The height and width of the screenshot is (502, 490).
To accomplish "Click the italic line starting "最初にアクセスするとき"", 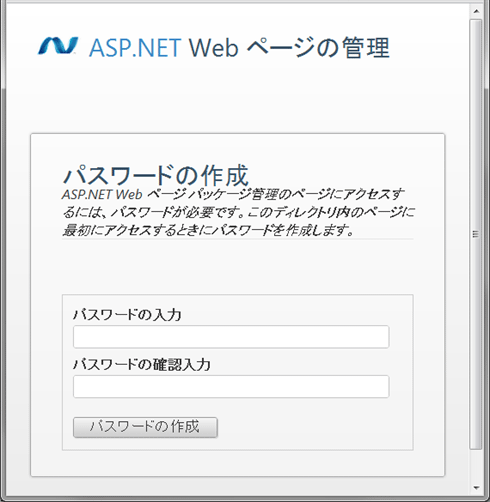I will click(x=208, y=230).
